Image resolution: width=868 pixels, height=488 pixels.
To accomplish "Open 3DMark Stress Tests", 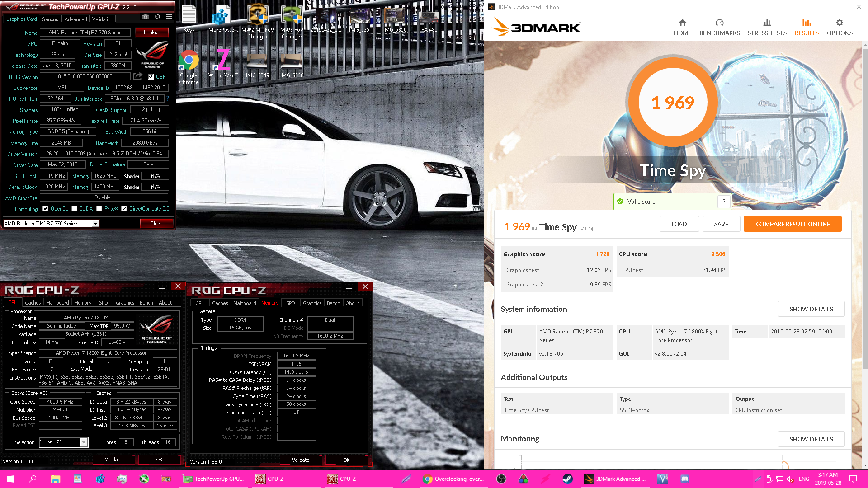I will 767,28.
